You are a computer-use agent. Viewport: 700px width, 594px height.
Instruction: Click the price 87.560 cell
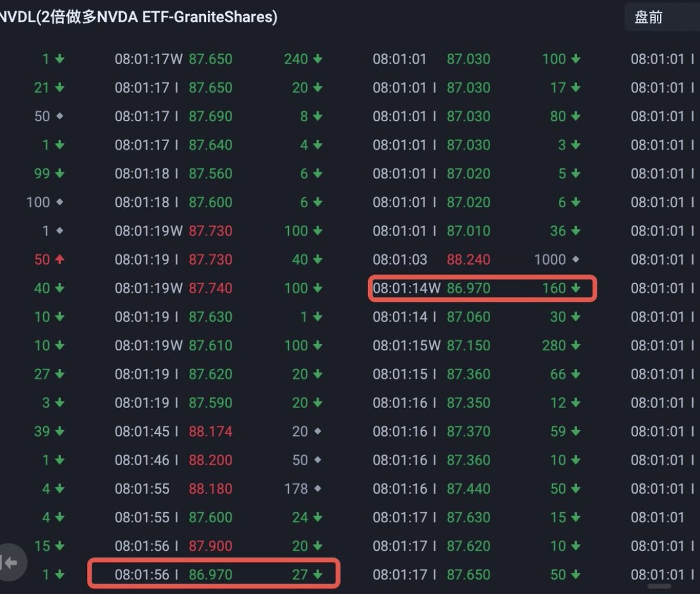pyautogui.click(x=211, y=173)
